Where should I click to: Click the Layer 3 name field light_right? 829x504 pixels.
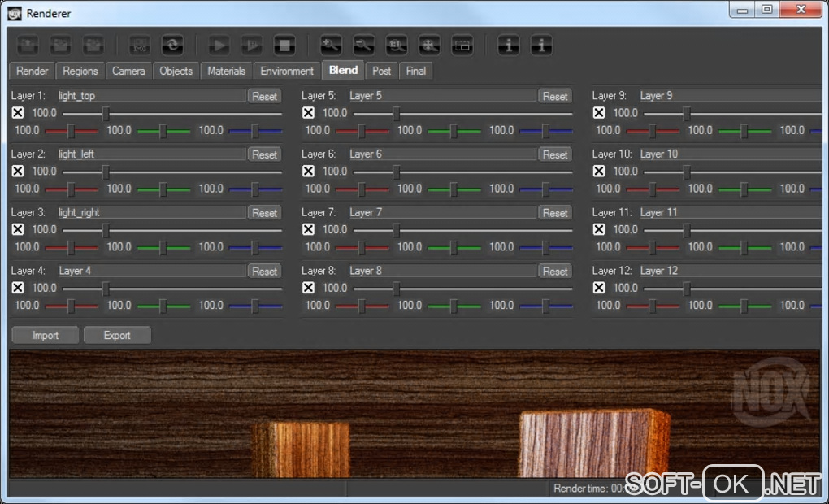(x=151, y=212)
